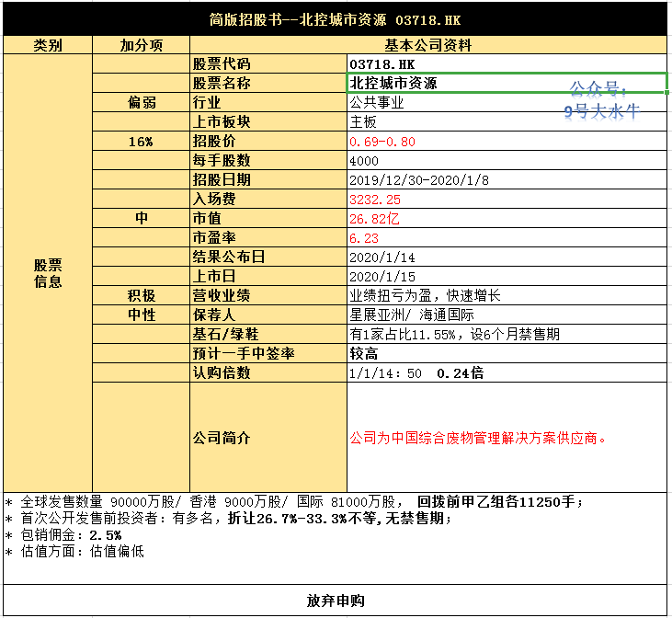Select the 4000 lot size cell
The width and height of the screenshot is (672, 618).
[507, 160]
